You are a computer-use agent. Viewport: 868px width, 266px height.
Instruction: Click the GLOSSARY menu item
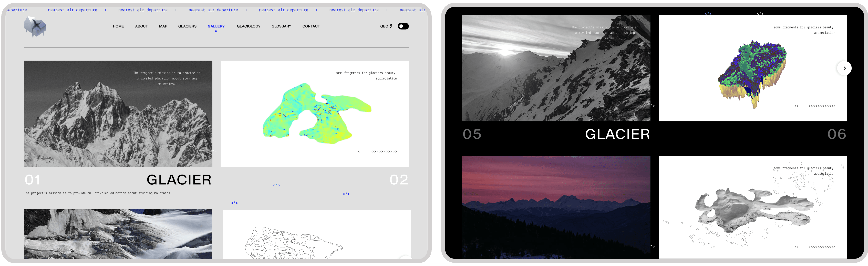281,26
